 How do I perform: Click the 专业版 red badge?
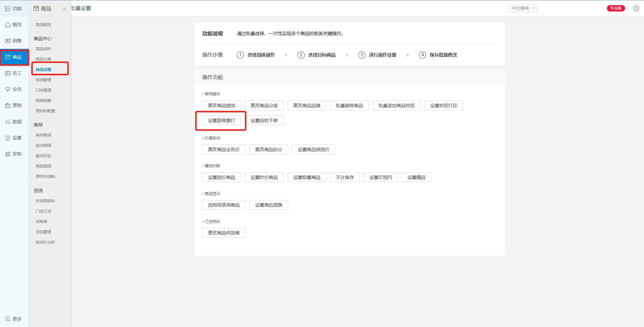[616, 8]
